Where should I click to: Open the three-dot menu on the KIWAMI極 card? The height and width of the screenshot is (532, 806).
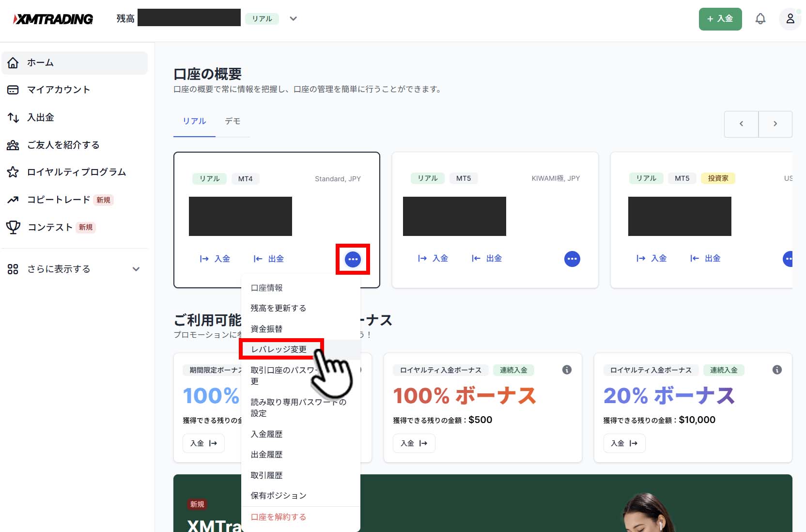[572, 259]
